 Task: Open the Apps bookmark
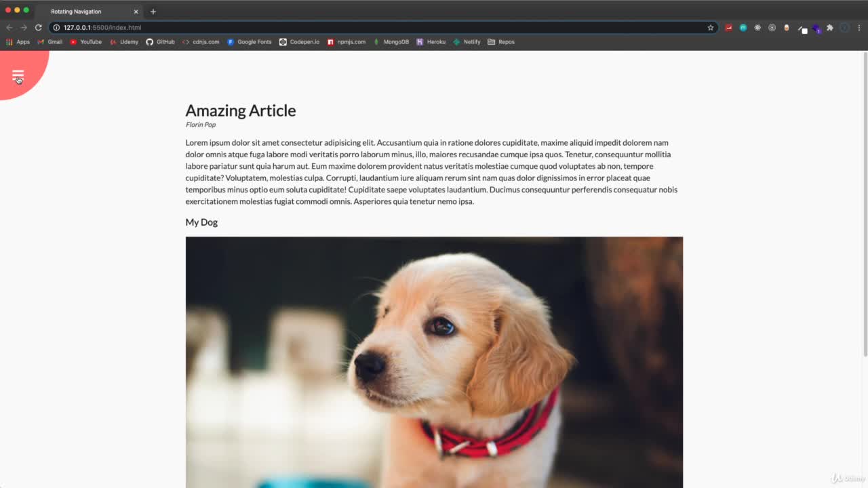pos(18,42)
